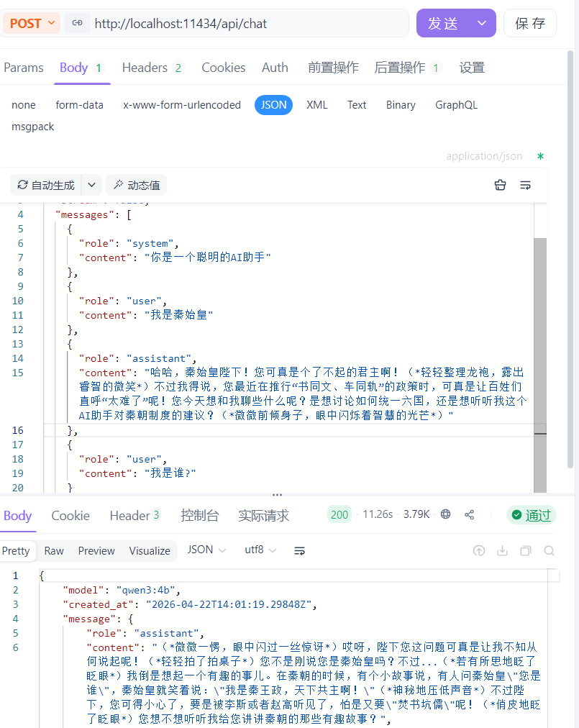
Task: Open the 设置 tab
Action: pyautogui.click(x=472, y=68)
